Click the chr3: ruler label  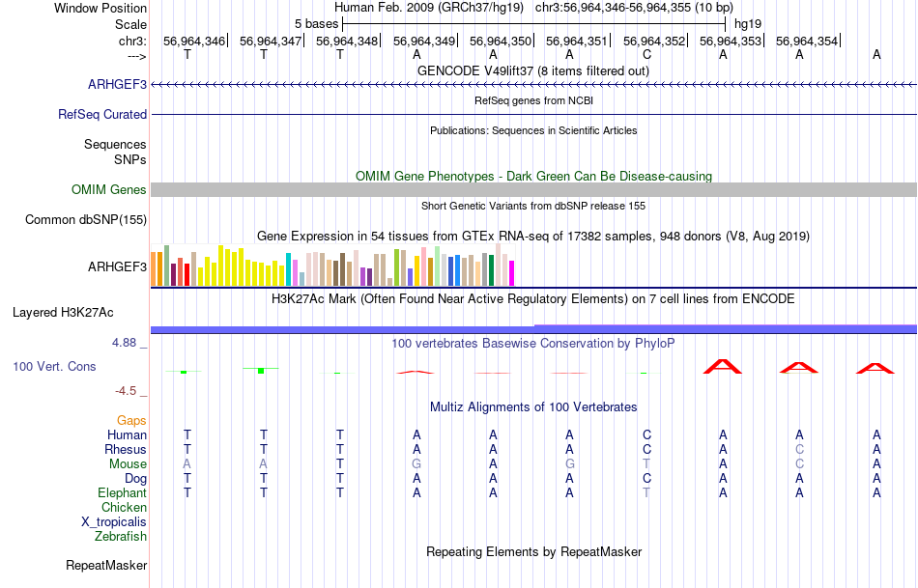click(x=132, y=41)
